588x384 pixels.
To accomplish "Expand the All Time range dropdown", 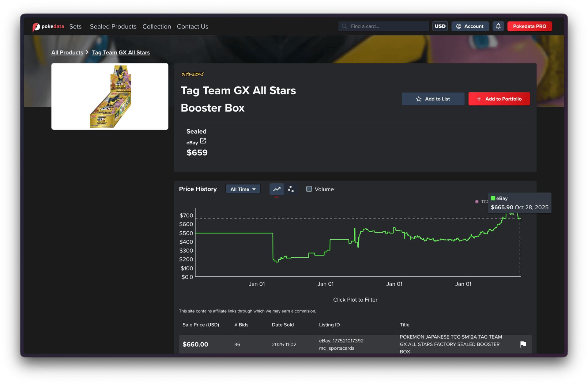I will pos(243,189).
